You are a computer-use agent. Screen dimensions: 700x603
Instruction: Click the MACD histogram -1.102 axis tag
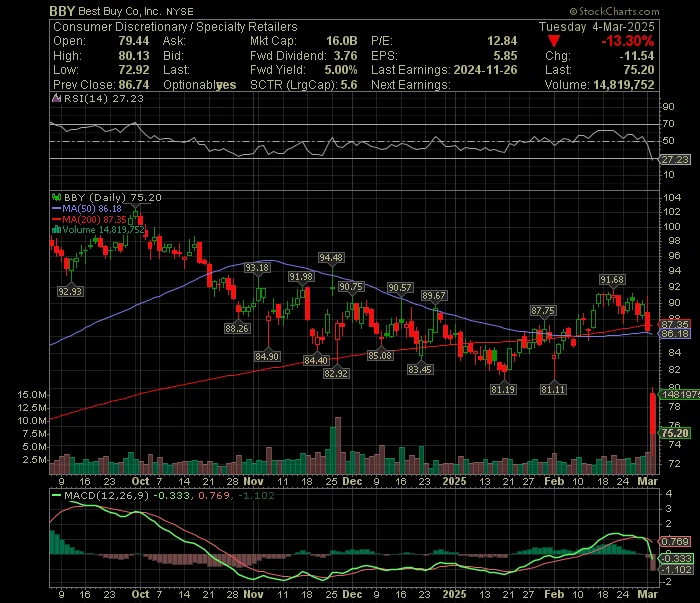[x=676, y=570]
